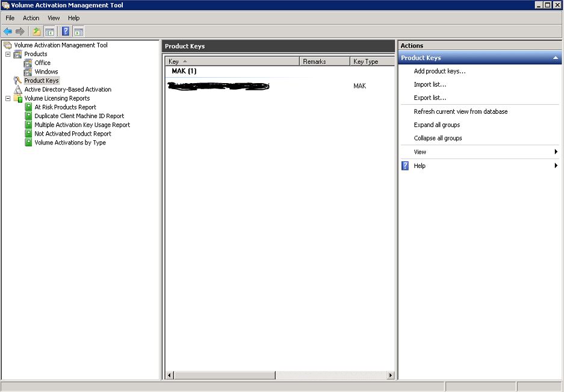Click the horizontal scrollbar below the key list

tap(223, 375)
